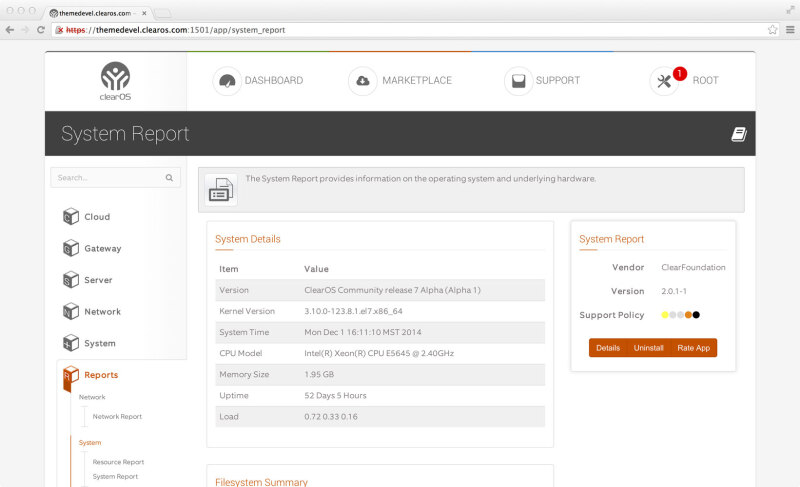The height and width of the screenshot is (487, 800).
Task: Click the CPU Model value Intel Xeon E5645
Action: click(379, 353)
